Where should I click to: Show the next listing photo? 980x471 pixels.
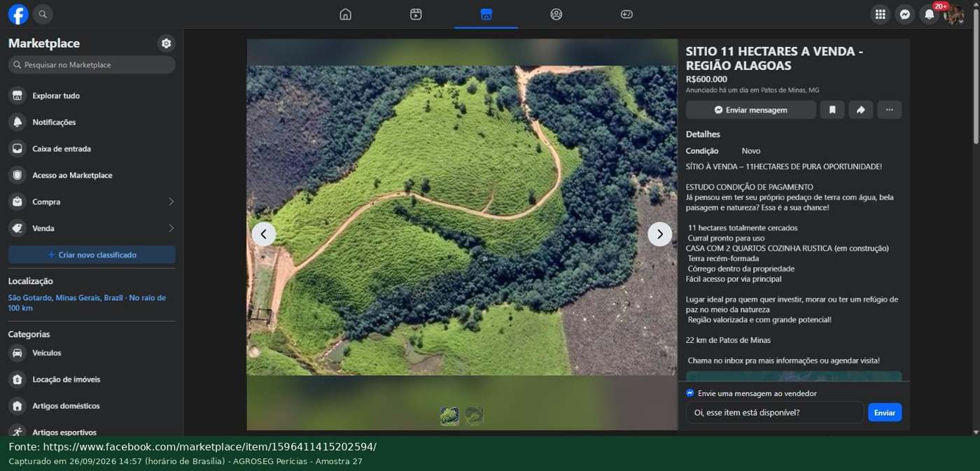(x=659, y=234)
